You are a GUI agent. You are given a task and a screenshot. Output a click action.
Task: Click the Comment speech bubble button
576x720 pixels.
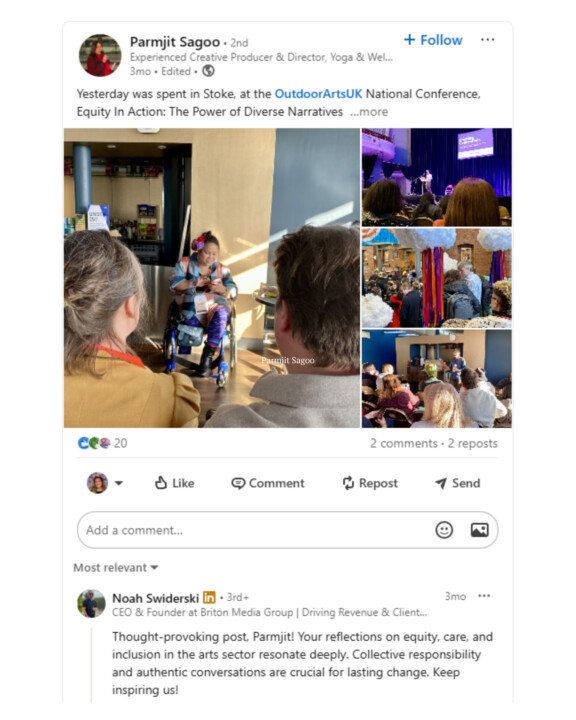[x=267, y=483]
